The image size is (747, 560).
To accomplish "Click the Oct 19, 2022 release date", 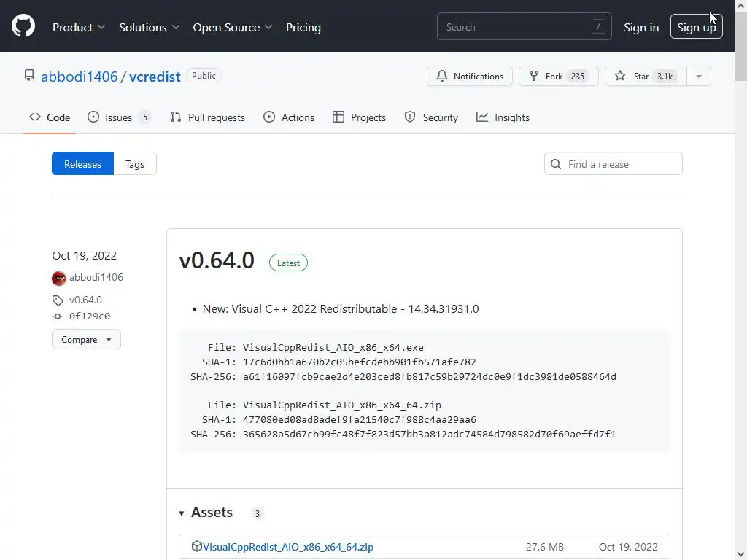I will pos(85,256).
